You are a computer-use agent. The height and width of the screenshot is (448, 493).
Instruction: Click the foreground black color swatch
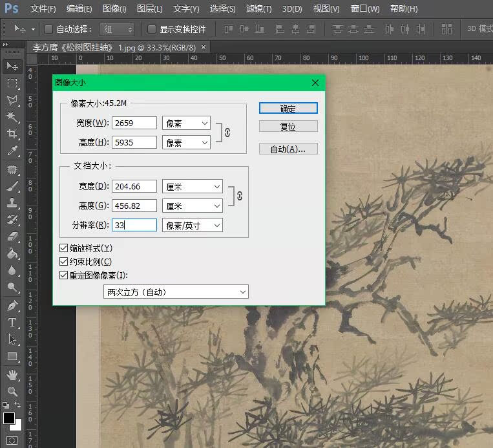tap(9, 418)
